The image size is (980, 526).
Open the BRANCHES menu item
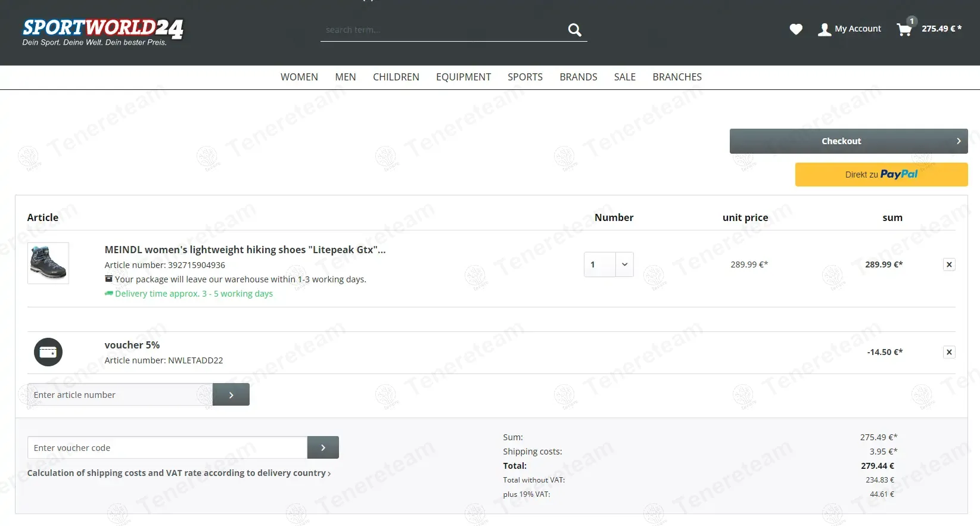pos(677,77)
